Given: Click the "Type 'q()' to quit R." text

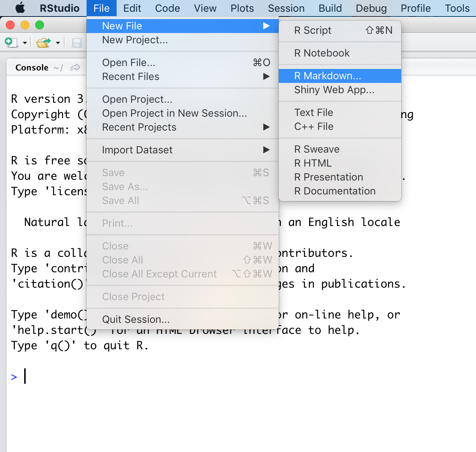Looking at the screenshot, I should 80,346.
